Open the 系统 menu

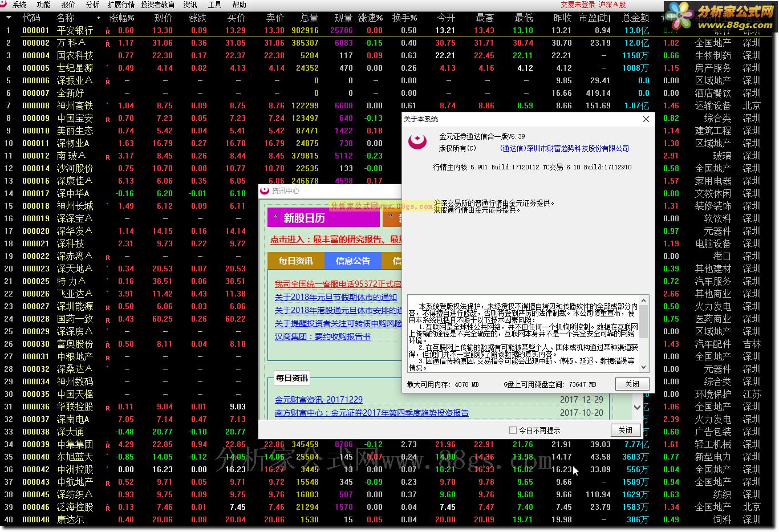[x=19, y=5]
